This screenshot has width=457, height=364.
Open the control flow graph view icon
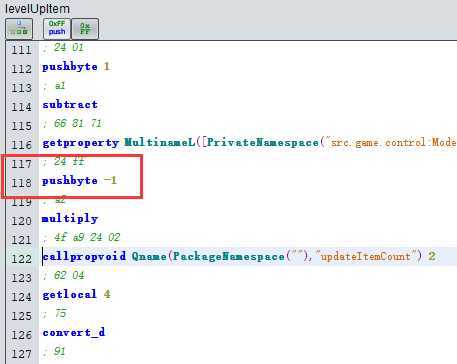tap(19, 29)
